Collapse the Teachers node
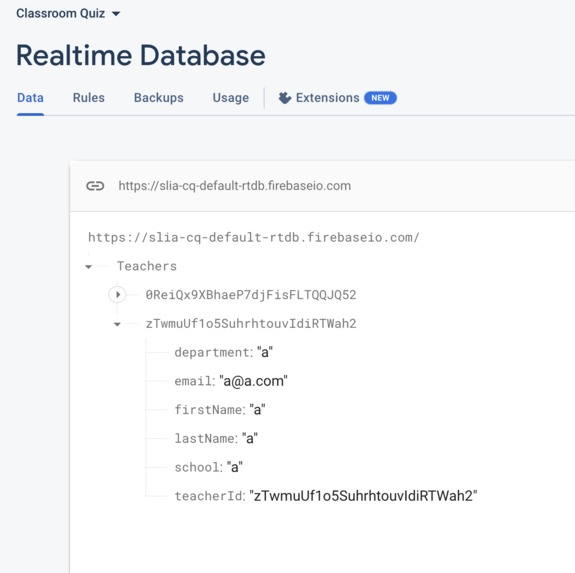This screenshot has height=573, width=575. [x=88, y=267]
